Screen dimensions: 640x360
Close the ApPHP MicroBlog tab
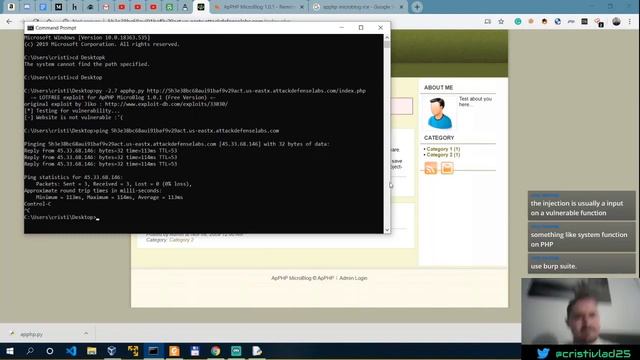click(302, 7)
